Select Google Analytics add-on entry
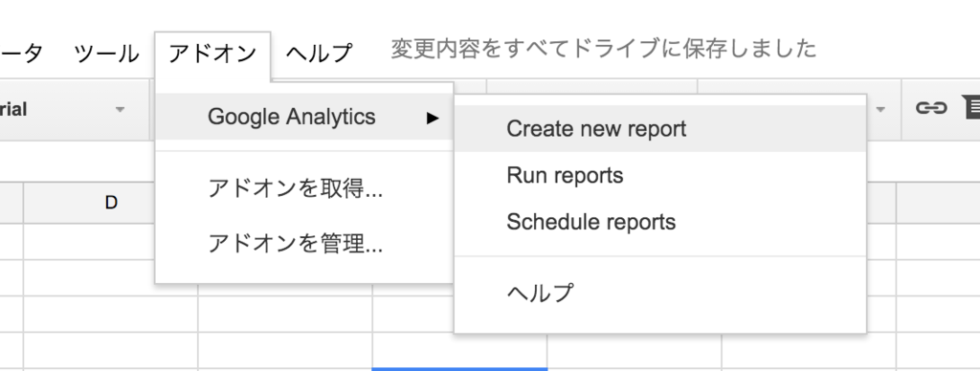This screenshot has height=371, width=980. click(304, 117)
